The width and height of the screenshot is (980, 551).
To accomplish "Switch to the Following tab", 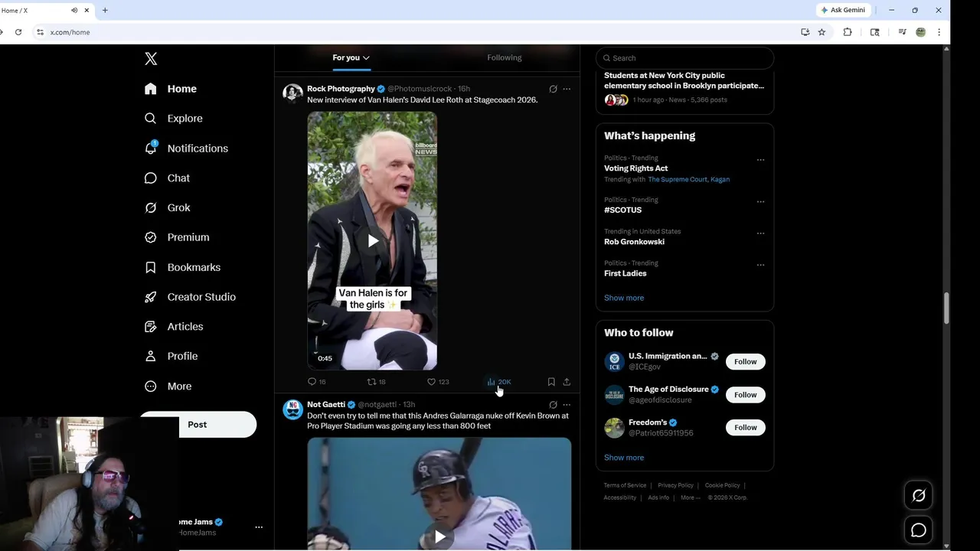I will [504, 57].
